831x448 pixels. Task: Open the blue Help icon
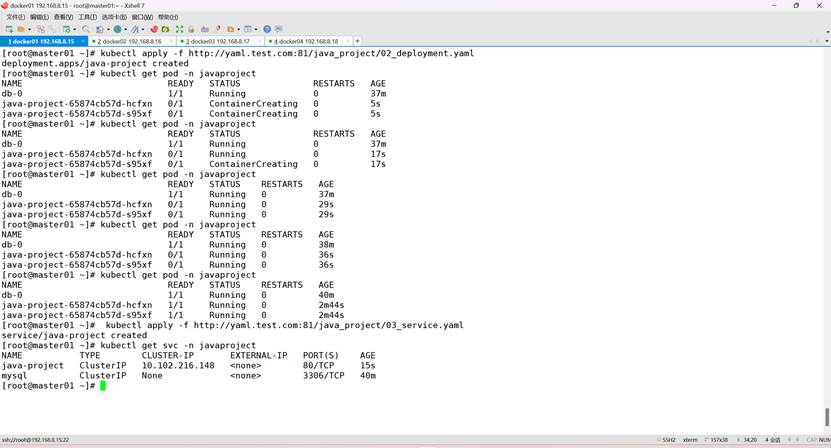(x=267, y=29)
